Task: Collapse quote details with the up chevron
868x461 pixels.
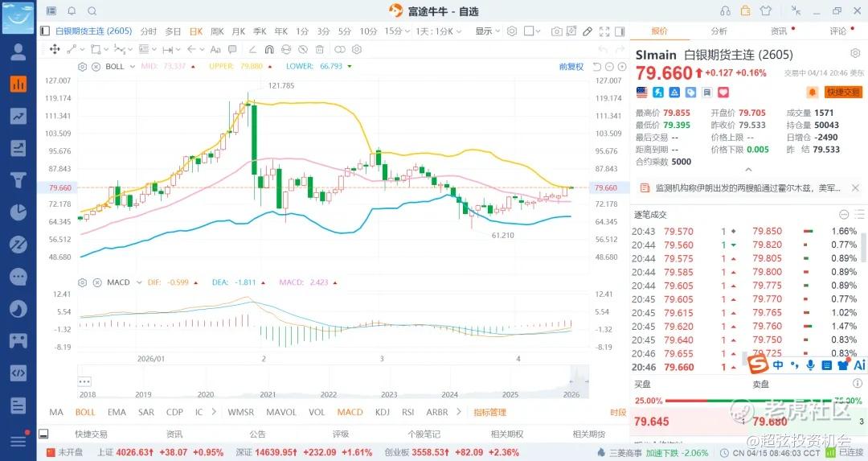Action: (x=748, y=170)
